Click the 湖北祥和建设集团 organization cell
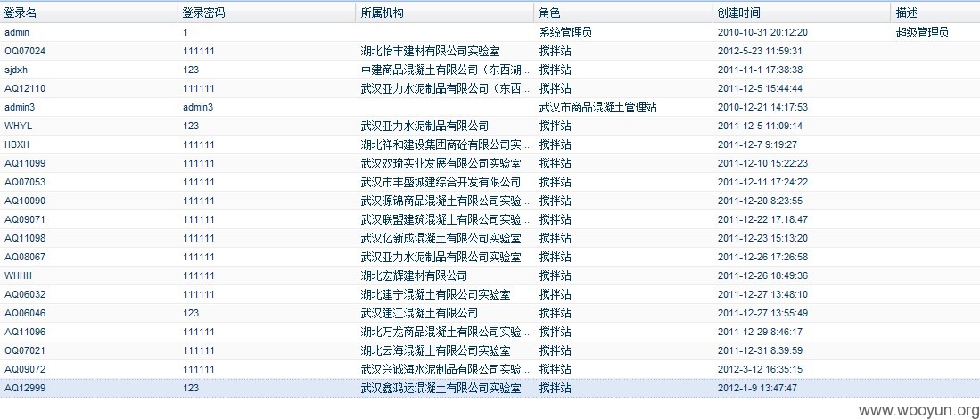The width and height of the screenshot is (980, 419). pyautogui.click(x=446, y=145)
